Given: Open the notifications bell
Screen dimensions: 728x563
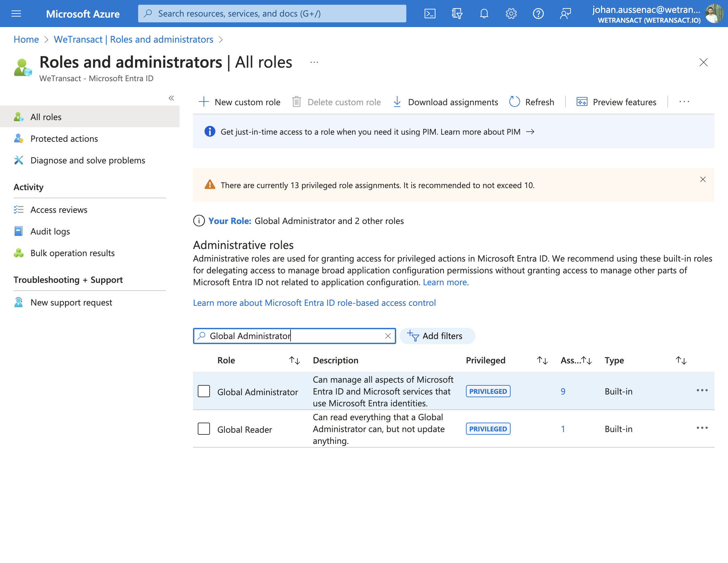Looking at the screenshot, I should [x=484, y=14].
